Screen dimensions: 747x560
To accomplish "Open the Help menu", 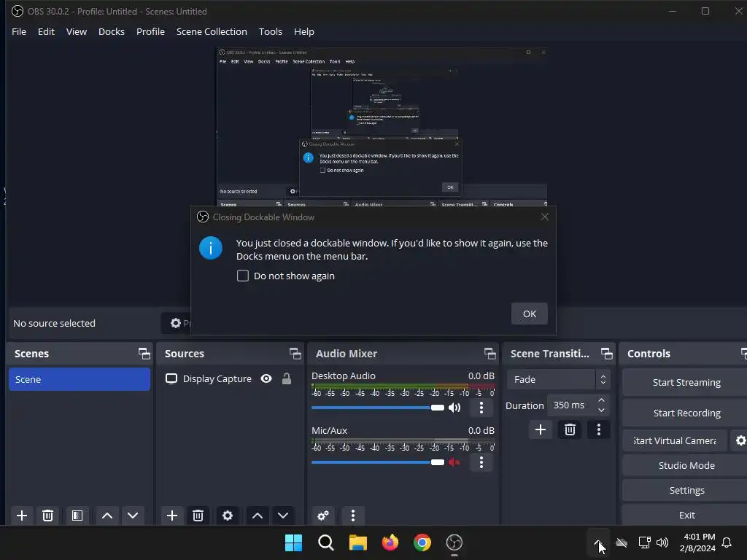I will click(x=304, y=31).
